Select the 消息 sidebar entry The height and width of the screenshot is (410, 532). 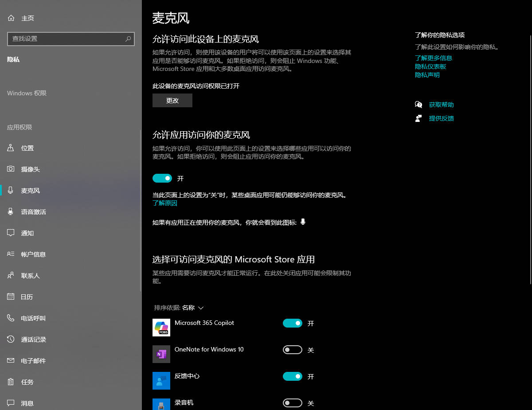pyautogui.click(x=27, y=403)
